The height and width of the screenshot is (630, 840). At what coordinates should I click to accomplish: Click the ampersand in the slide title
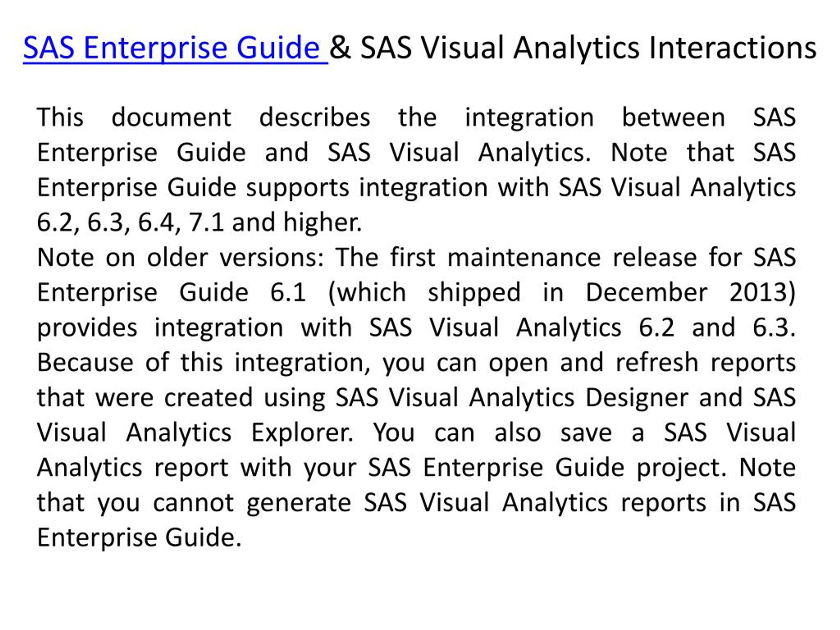coord(340,48)
